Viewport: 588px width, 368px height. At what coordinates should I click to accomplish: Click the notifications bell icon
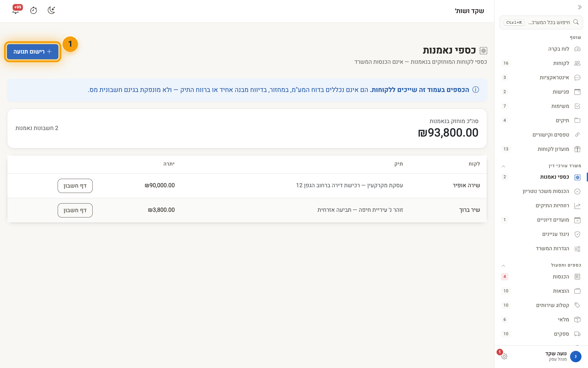16,11
